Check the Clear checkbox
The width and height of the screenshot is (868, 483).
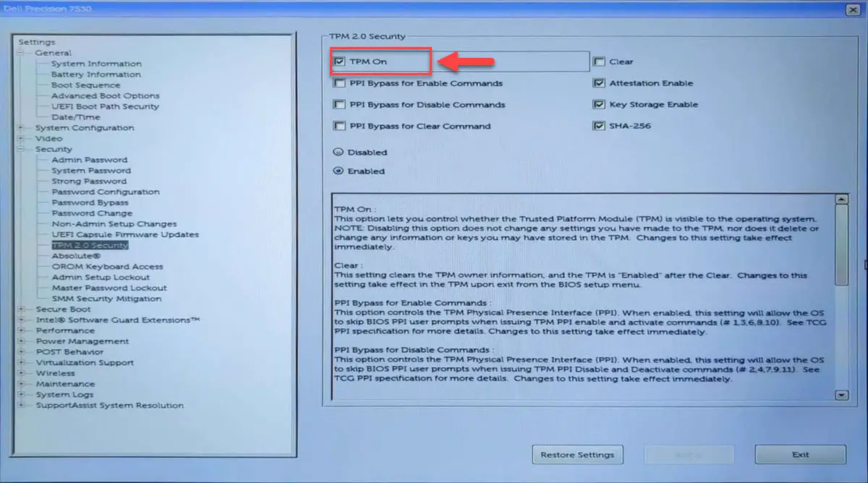point(600,61)
